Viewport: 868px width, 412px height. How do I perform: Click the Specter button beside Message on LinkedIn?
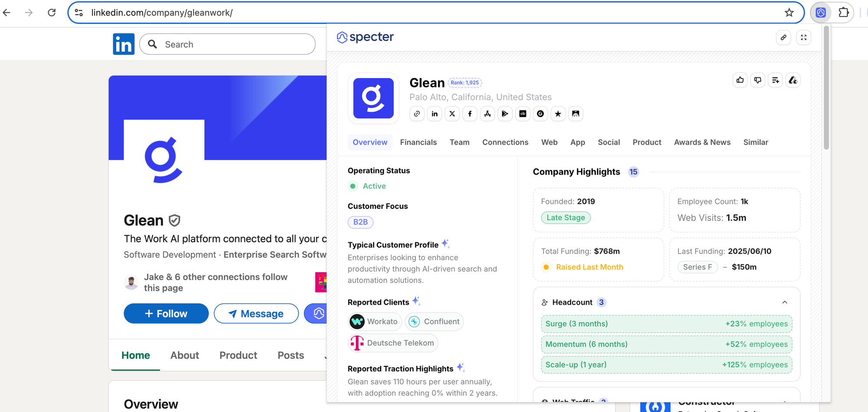click(316, 313)
